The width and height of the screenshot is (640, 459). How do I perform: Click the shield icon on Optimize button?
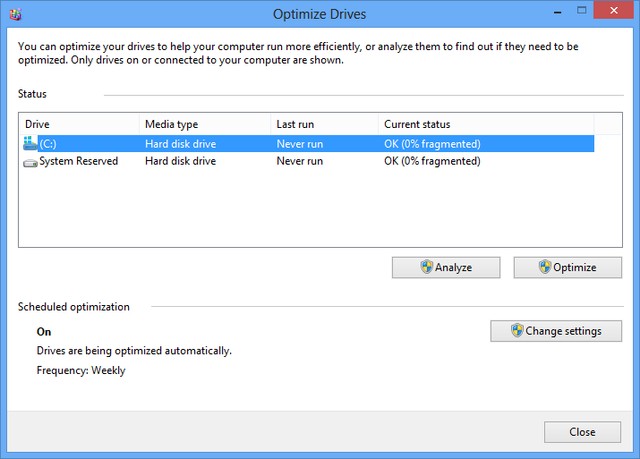click(x=545, y=267)
